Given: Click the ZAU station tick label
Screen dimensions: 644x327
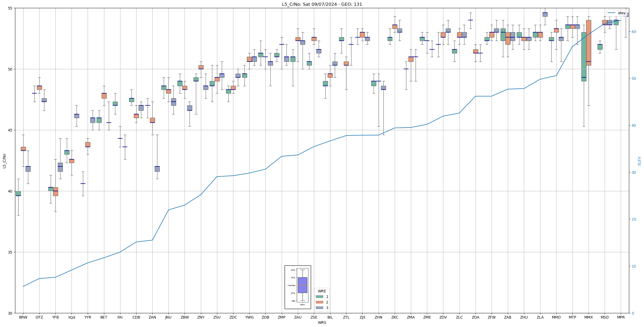Looking at the screenshot, I should tap(298, 317).
